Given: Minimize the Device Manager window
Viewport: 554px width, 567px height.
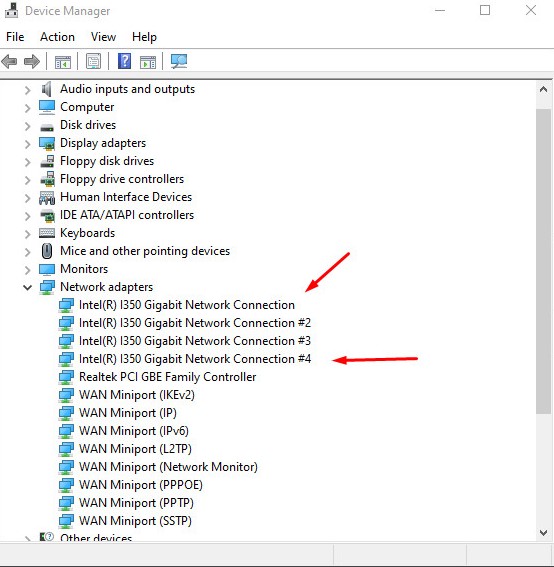Looking at the screenshot, I should point(440,10).
